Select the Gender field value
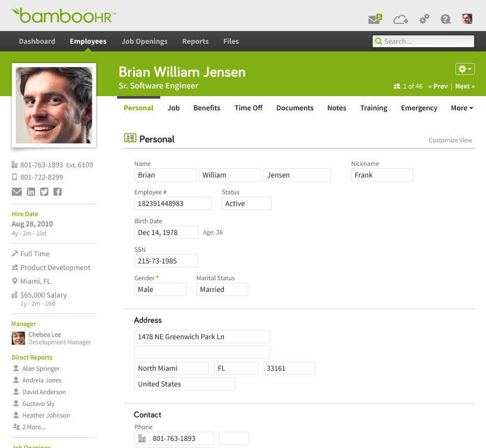The width and height of the screenshot is (486, 448). (160, 289)
